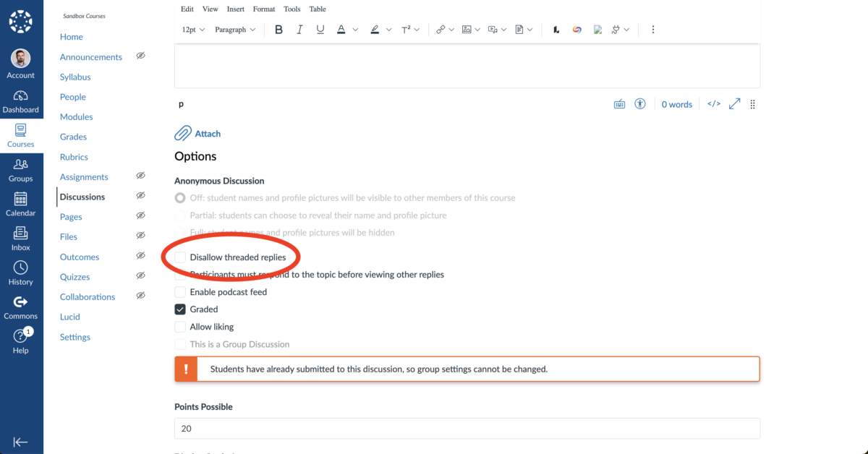Uncheck the Graded checkbox

click(x=180, y=309)
